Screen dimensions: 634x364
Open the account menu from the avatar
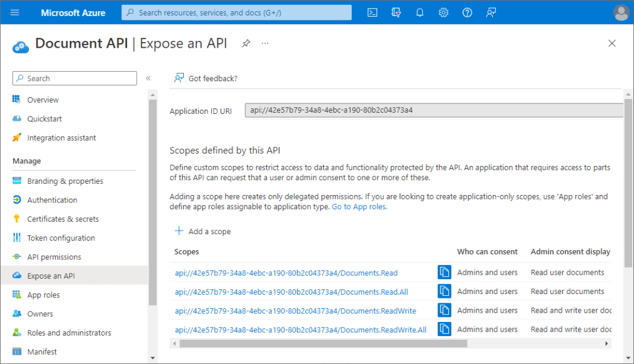coord(620,12)
